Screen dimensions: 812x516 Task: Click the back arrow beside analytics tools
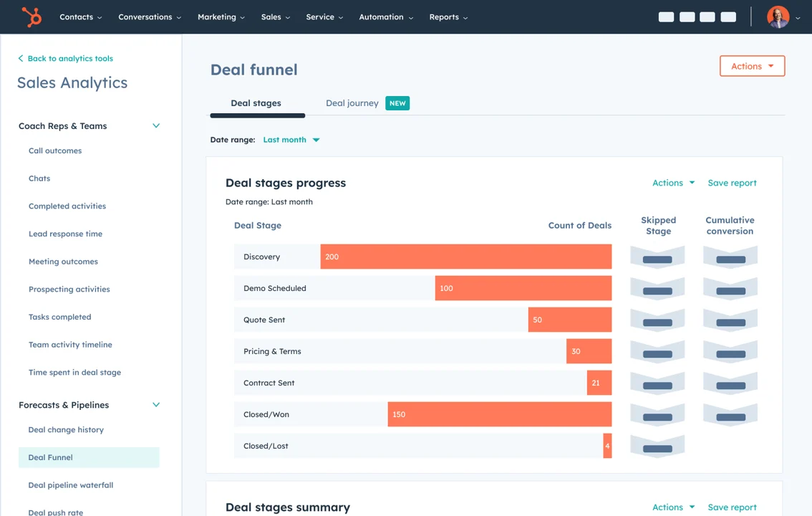pyautogui.click(x=21, y=59)
